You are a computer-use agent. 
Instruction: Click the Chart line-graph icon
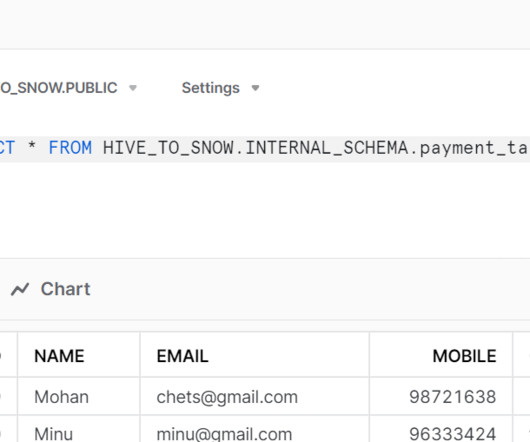(x=20, y=289)
